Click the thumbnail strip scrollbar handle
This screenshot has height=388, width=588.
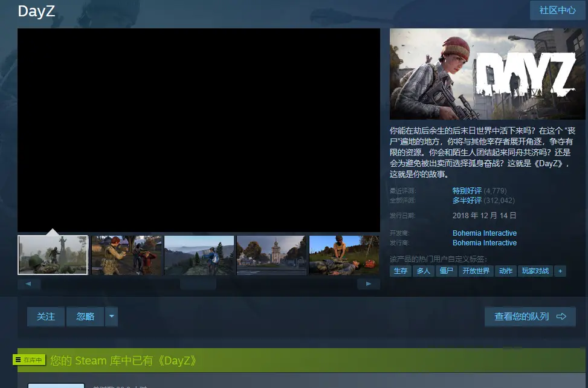pos(198,284)
